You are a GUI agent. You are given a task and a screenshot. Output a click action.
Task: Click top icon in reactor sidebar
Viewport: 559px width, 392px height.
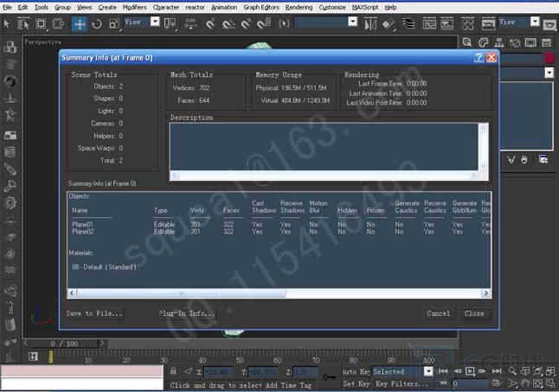[10, 47]
